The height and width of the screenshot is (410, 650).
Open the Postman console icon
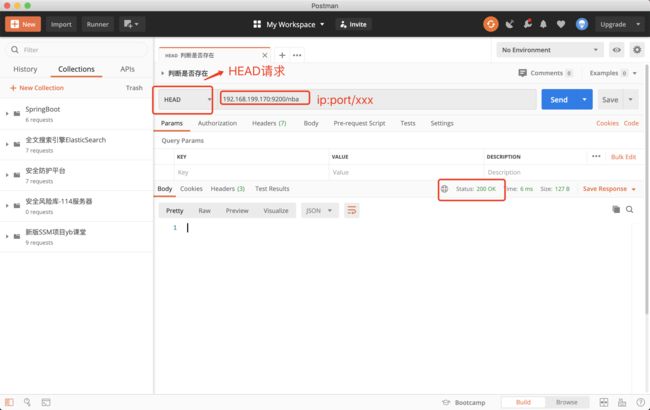pyautogui.click(x=46, y=402)
